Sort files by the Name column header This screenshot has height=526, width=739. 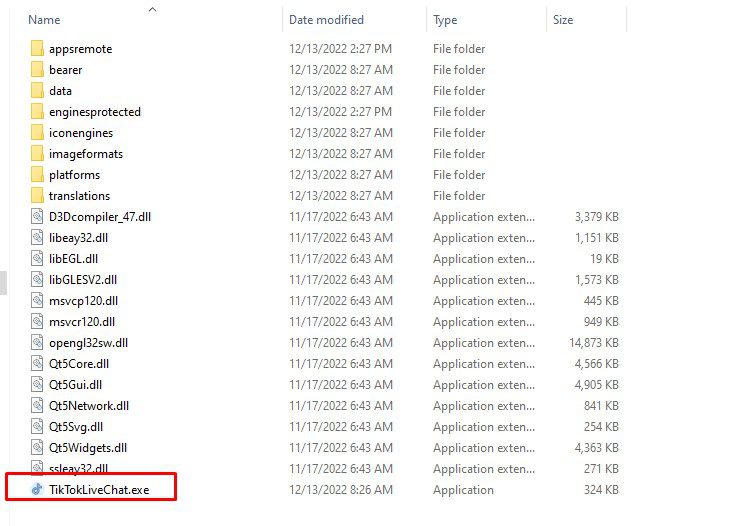pos(44,20)
